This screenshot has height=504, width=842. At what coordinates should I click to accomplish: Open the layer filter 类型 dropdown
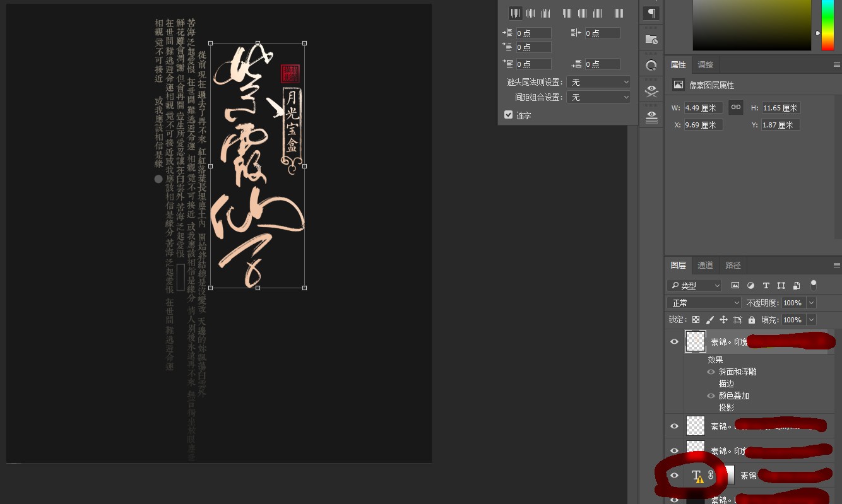click(694, 286)
